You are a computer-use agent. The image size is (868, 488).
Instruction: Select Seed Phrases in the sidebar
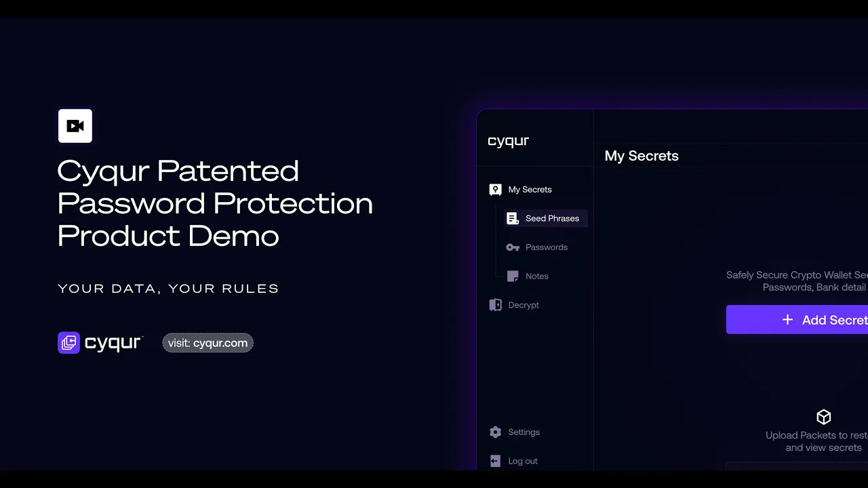click(x=545, y=218)
